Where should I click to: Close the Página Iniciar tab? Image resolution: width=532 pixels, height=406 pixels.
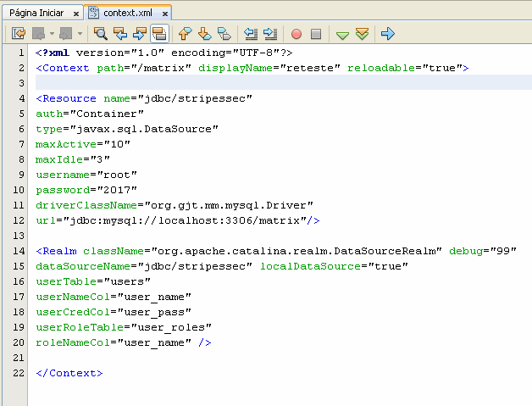pyautogui.click(x=76, y=14)
